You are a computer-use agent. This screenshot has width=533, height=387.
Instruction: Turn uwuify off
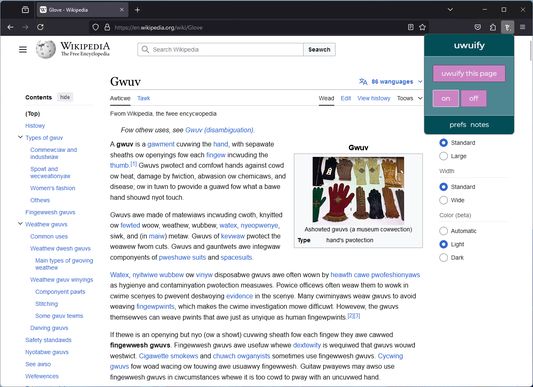(474, 99)
